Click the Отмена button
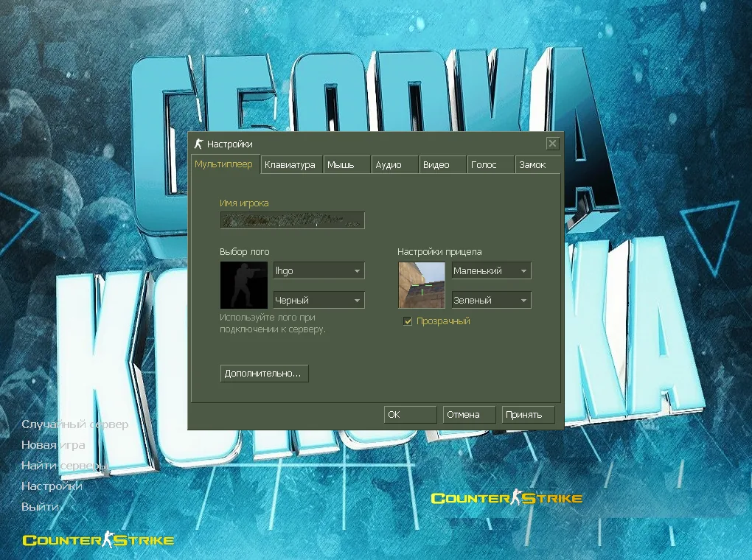The width and height of the screenshot is (752, 560). (x=469, y=415)
